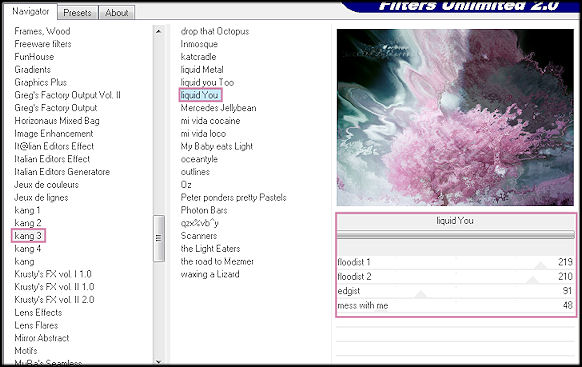The image size is (582, 367).
Task: Click the category list scroll-up arrow
Action: tap(158, 31)
